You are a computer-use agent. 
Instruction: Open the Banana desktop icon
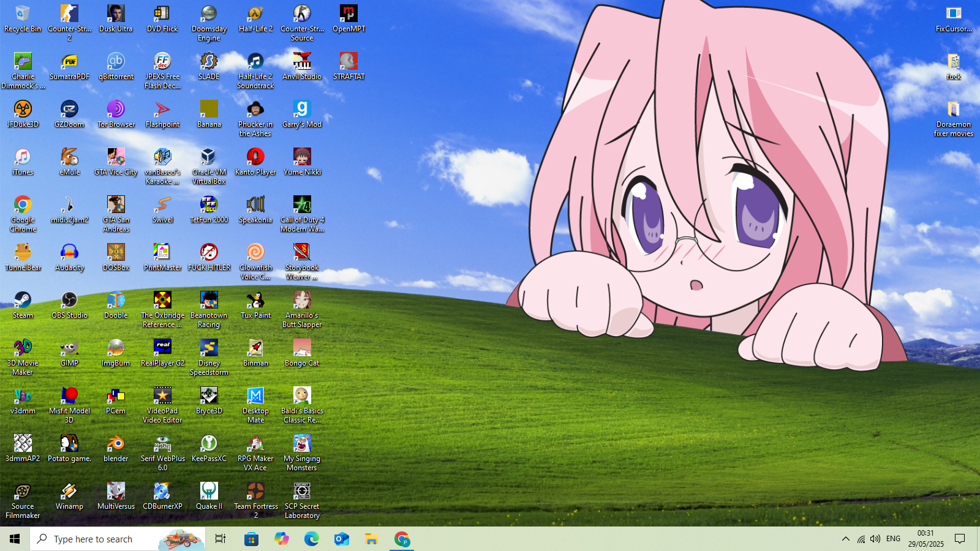tap(209, 114)
